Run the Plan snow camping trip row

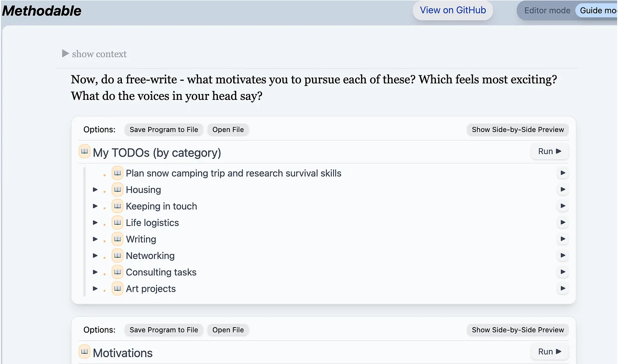click(x=563, y=173)
